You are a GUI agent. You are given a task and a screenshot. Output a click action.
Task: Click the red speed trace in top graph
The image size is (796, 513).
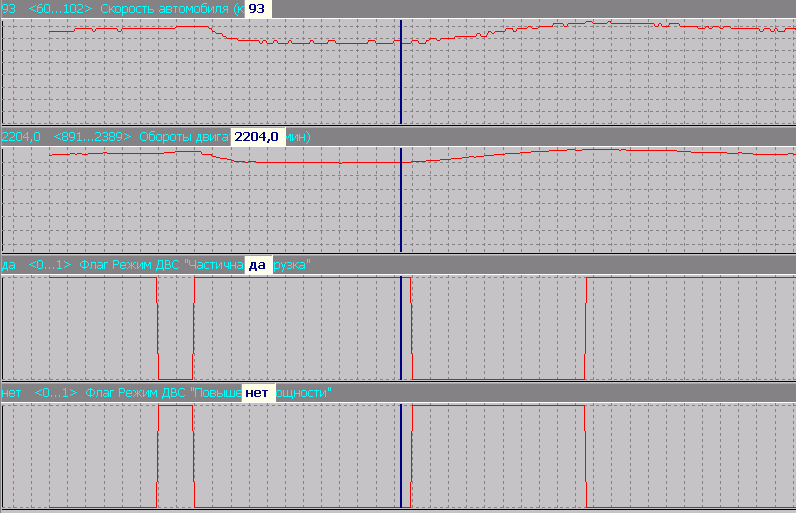[150, 28]
